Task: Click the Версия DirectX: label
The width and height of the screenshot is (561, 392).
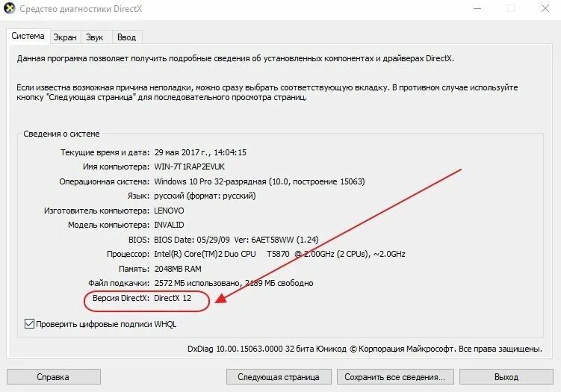Action: coord(121,298)
